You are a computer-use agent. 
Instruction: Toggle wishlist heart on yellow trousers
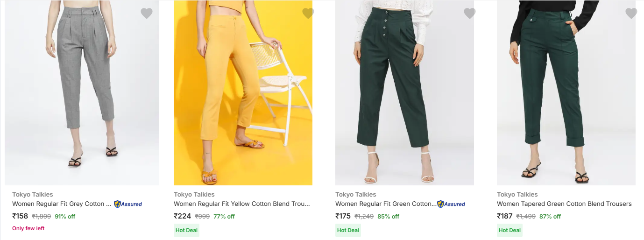click(x=308, y=14)
